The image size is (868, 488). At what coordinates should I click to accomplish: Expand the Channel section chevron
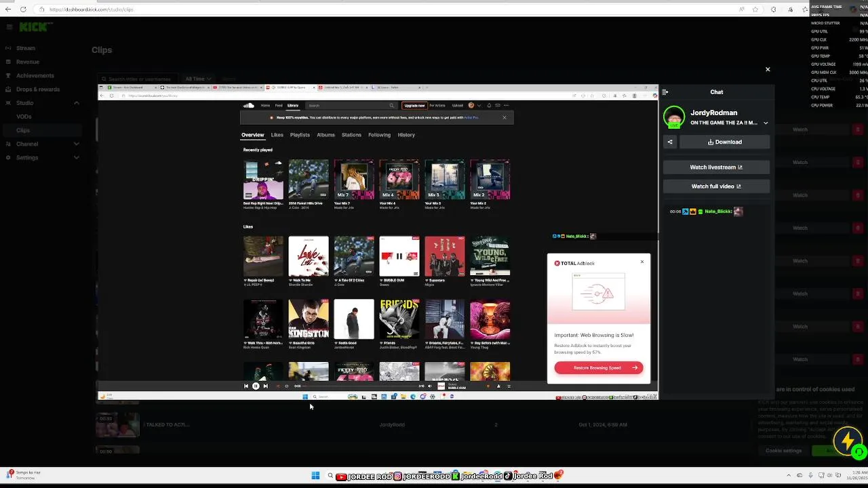click(x=76, y=144)
